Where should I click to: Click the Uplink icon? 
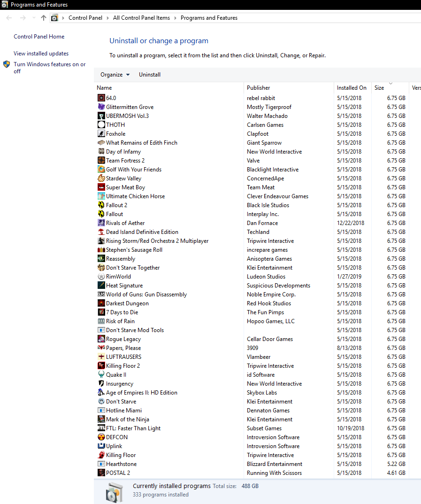pyautogui.click(x=101, y=446)
